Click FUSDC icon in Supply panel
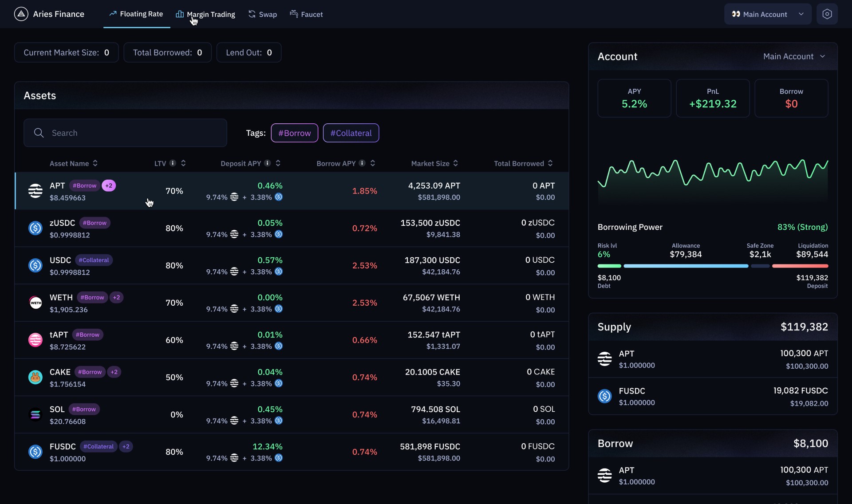This screenshot has width=852, height=504. [x=604, y=396]
